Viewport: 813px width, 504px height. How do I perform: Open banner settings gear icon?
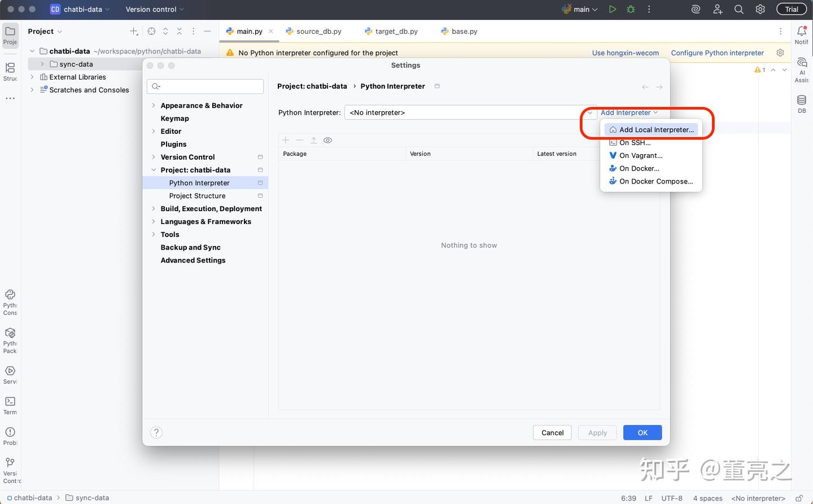[x=780, y=52]
